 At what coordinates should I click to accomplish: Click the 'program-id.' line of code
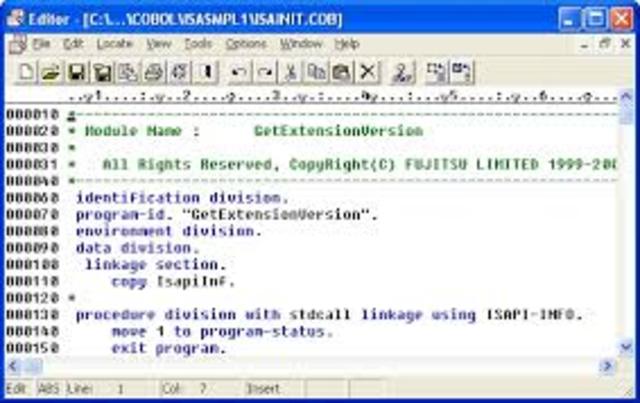coord(227,215)
